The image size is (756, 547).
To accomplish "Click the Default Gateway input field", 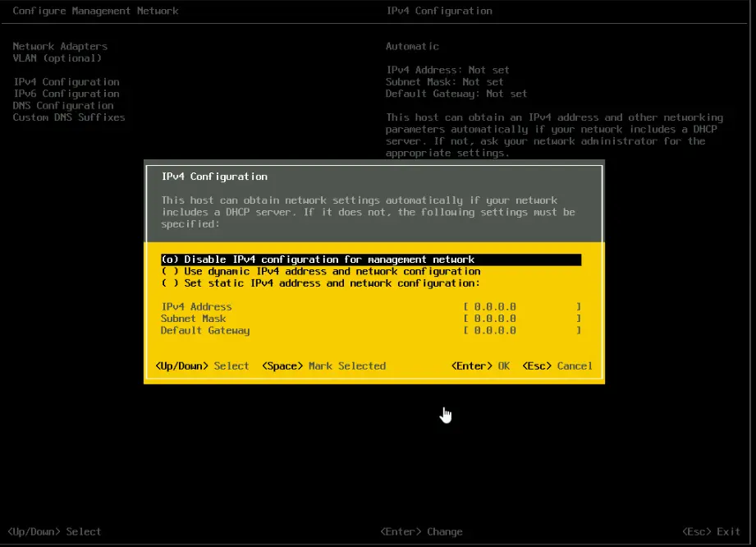I will tap(522, 330).
